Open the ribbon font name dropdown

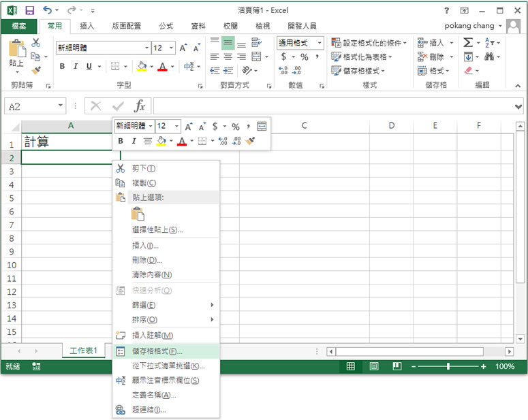point(146,48)
